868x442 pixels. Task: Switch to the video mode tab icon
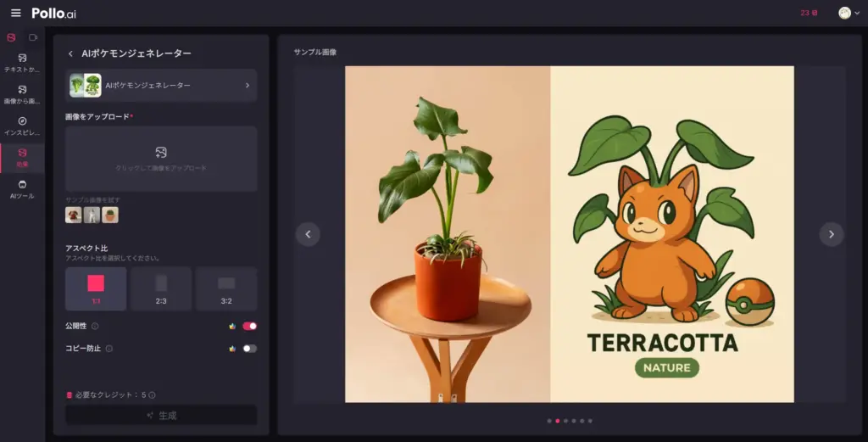[33, 37]
